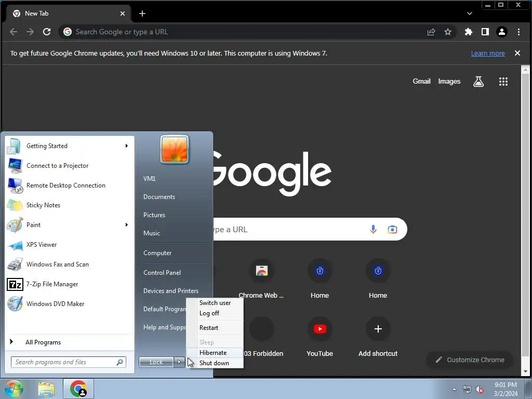Open Computer from Start menu

(157, 253)
